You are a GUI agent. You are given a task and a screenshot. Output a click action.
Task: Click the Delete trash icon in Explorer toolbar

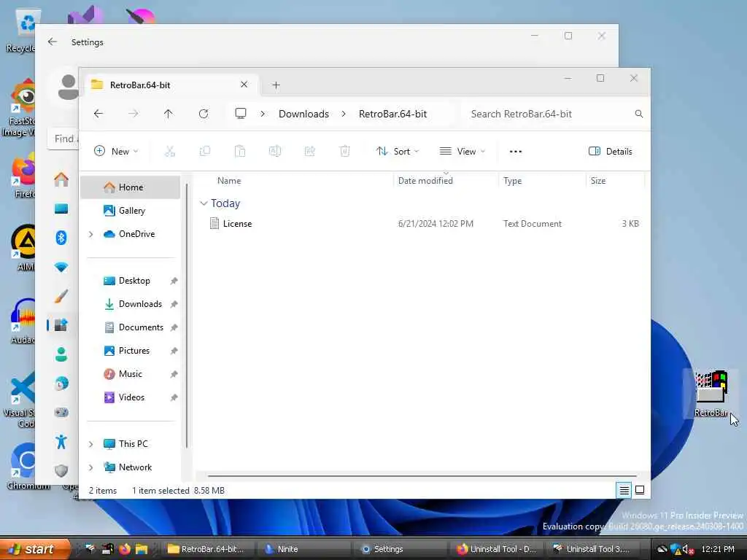click(344, 152)
